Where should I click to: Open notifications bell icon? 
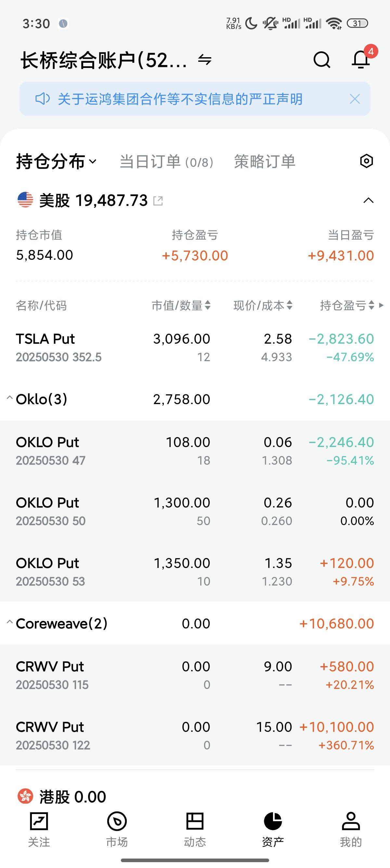click(x=361, y=59)
